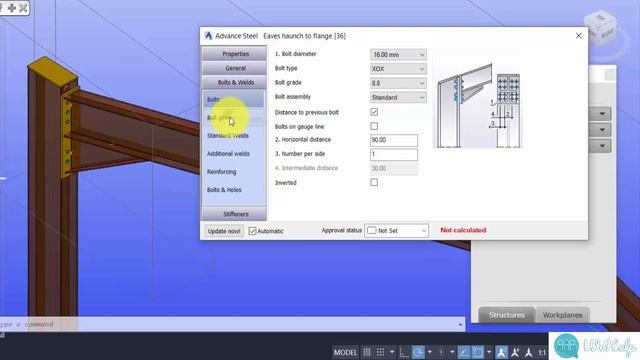This screenshot has height=360, width=640.
Task: Select the Bolts & Holes sub-page
Action: [224, 190]
